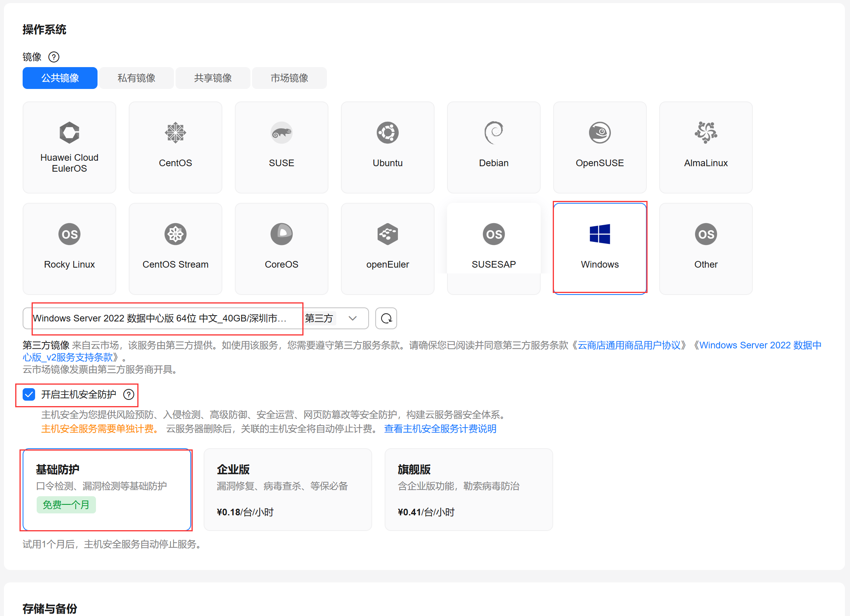850x616 pixels.
Task: Click the ¥0.41/台/小时 price text
Action: (426, 512)
